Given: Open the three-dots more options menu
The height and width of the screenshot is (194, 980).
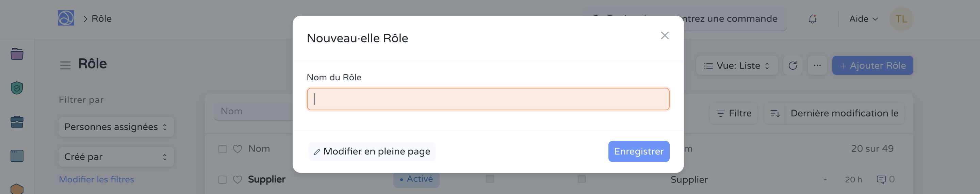Looking at the screenshot, I should pyautogui.click(x=817, y=66).
